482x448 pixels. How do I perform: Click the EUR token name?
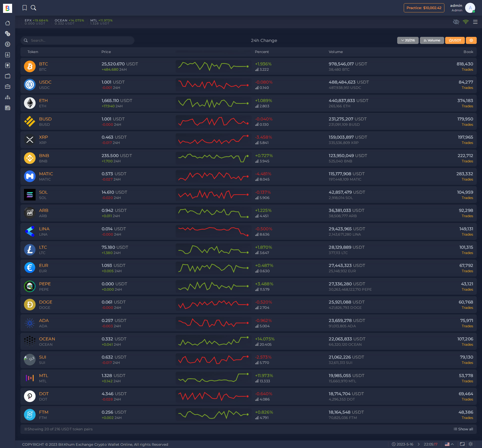click(x=44, y=265)
